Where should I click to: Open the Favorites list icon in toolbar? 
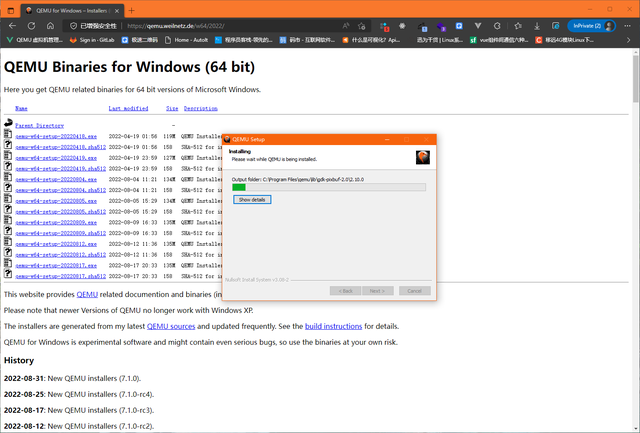[x=518, y=26]
